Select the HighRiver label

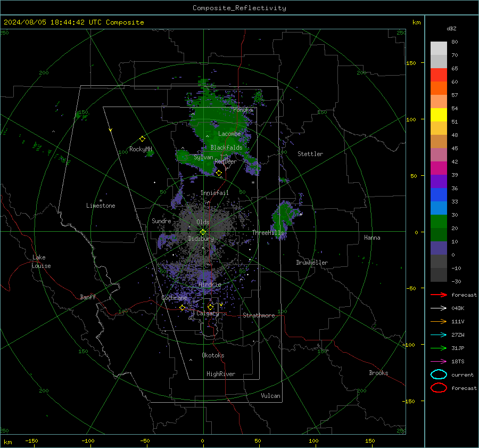pos(221,374)
